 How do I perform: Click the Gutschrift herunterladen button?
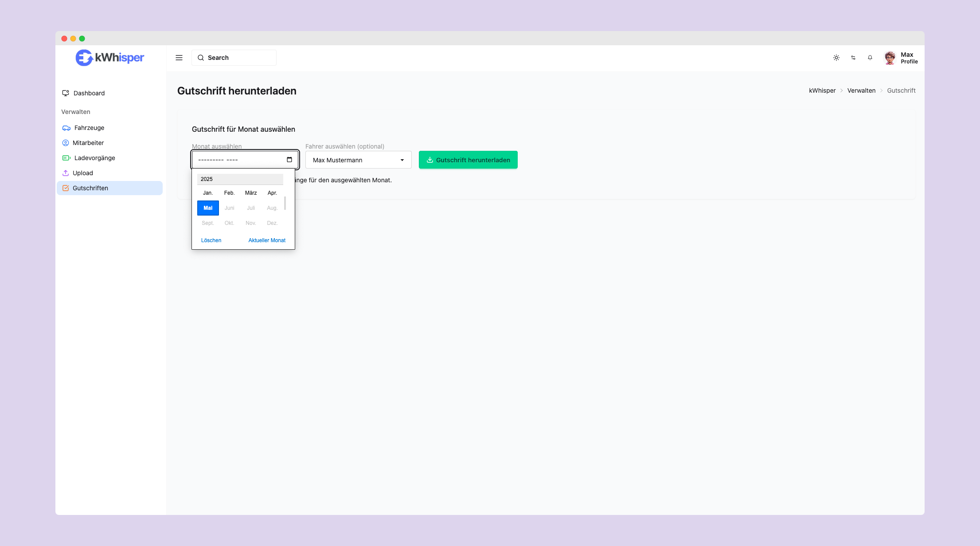[468, 160]
